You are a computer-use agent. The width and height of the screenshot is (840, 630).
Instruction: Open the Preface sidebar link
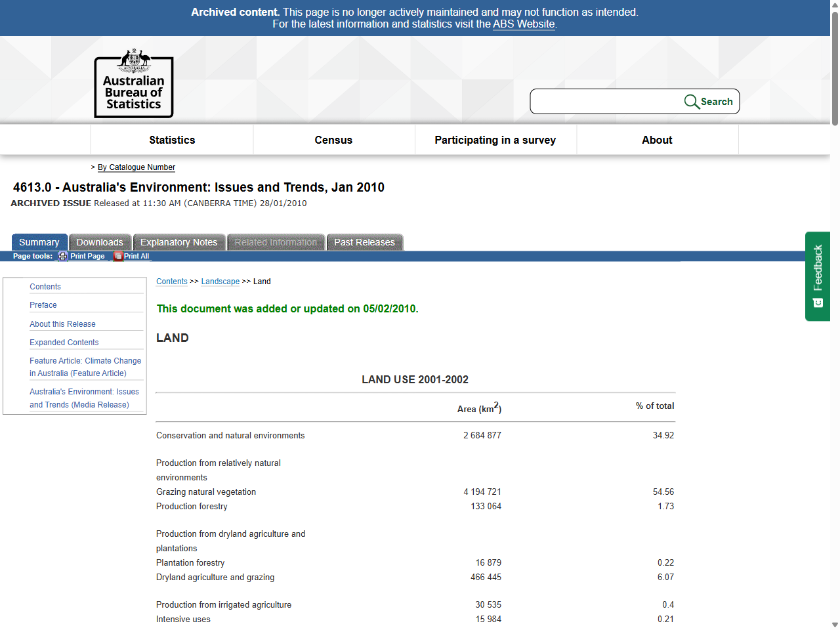(x=43, y=305)
